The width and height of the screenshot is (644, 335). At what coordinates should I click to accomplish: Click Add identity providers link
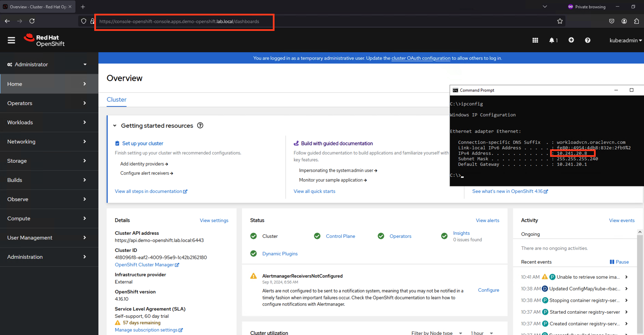pyautogui.click(x=144, y=164)
